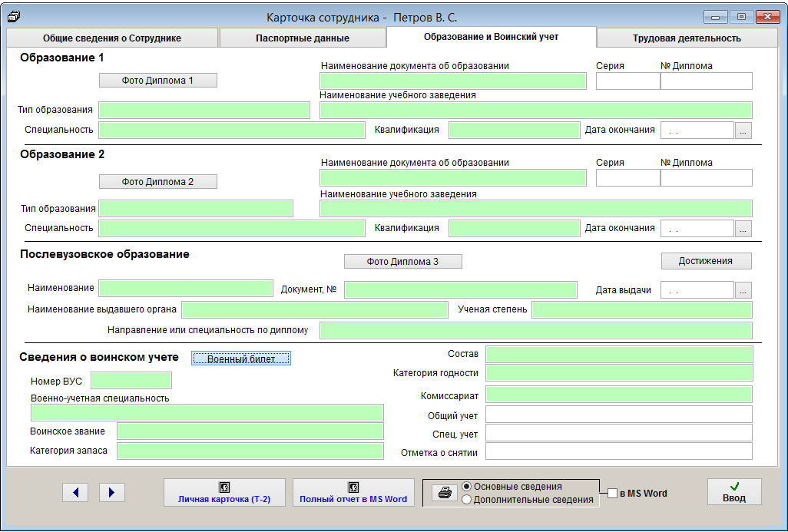
Task: Open date picker next to Дата выдачи
Action: pyautogui.click(x=743, y=290)
